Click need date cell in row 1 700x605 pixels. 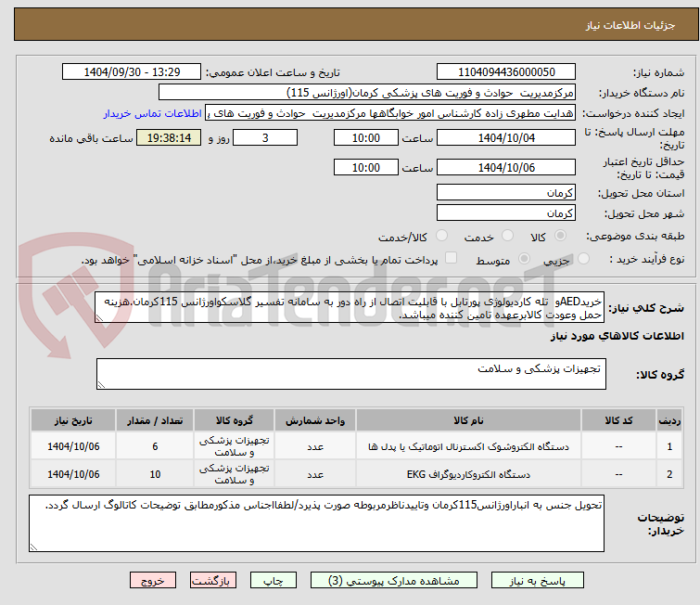point(73,446)
